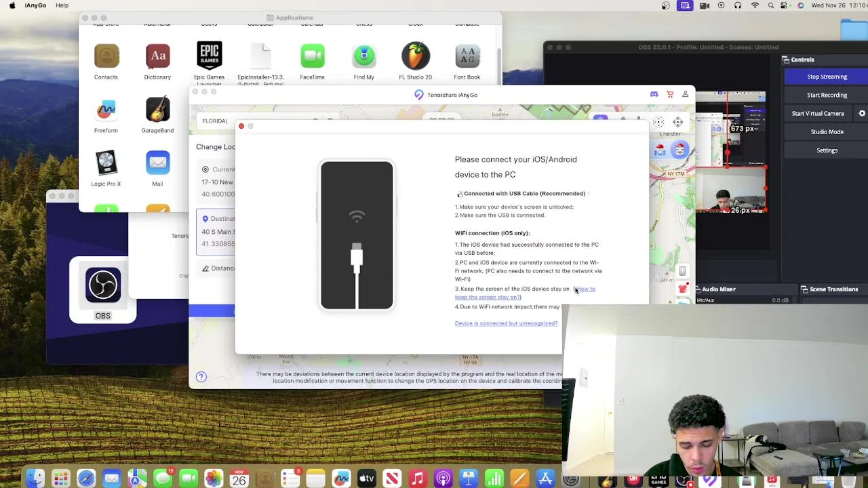868x488 pixels.
Task: Open the Apple menu
Action: click(x=12, y=5)
